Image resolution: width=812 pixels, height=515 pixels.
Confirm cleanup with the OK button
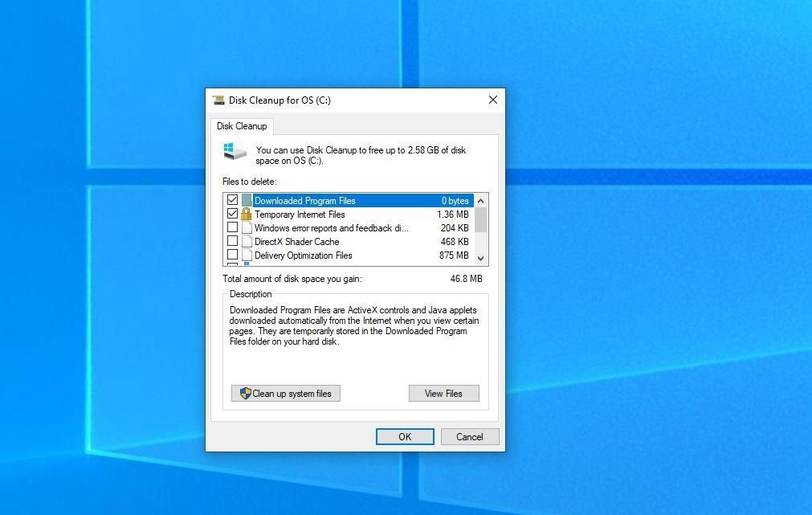click(405, 437)
